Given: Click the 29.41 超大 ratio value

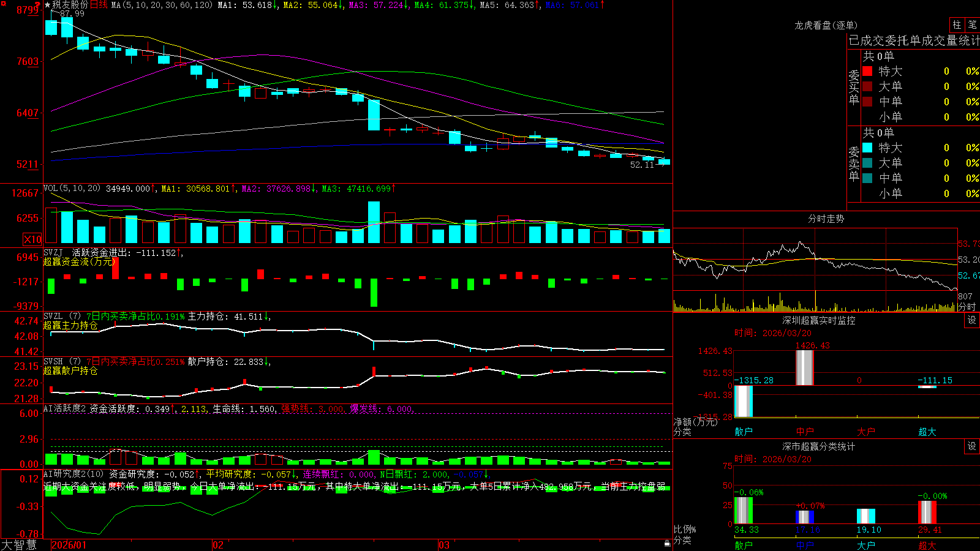Looking at the screenshot, I should click(930, 530).
